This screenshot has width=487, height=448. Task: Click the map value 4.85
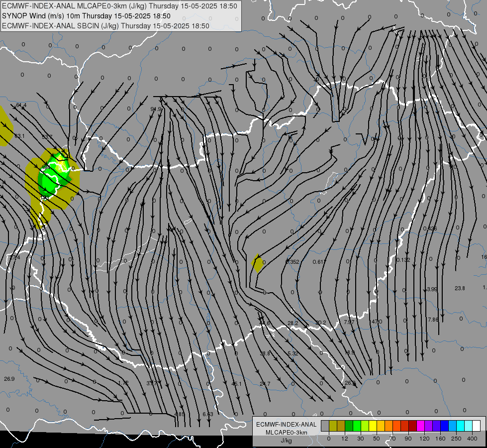click(180, 414)
